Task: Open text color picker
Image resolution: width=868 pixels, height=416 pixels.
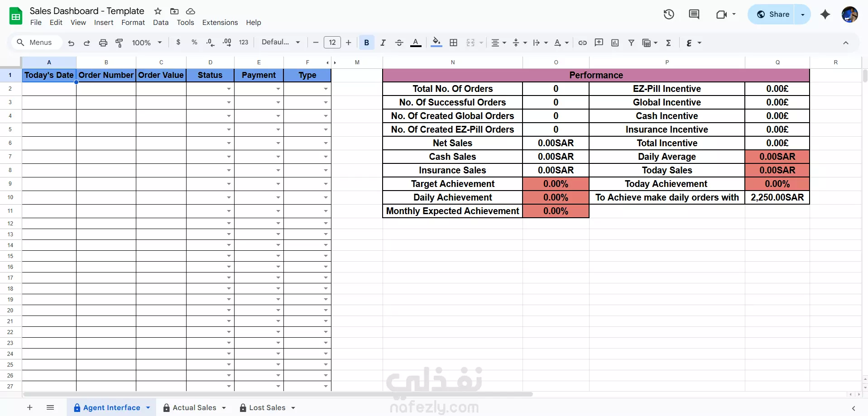Action: (416, 43)
